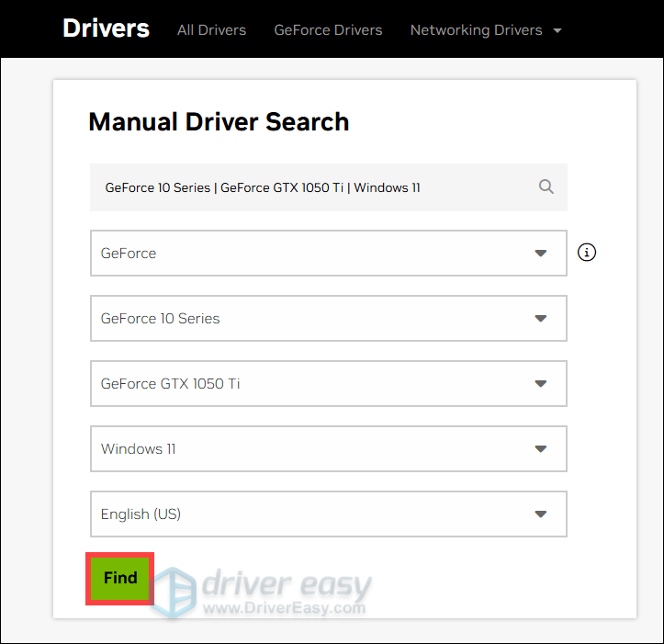
Task: Click the caret next to Networking Drivers
Action: tap(557, 30)
